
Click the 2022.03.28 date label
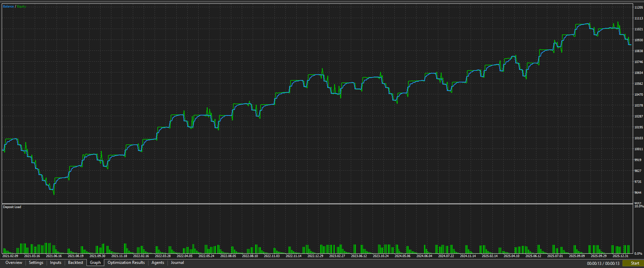163,256
